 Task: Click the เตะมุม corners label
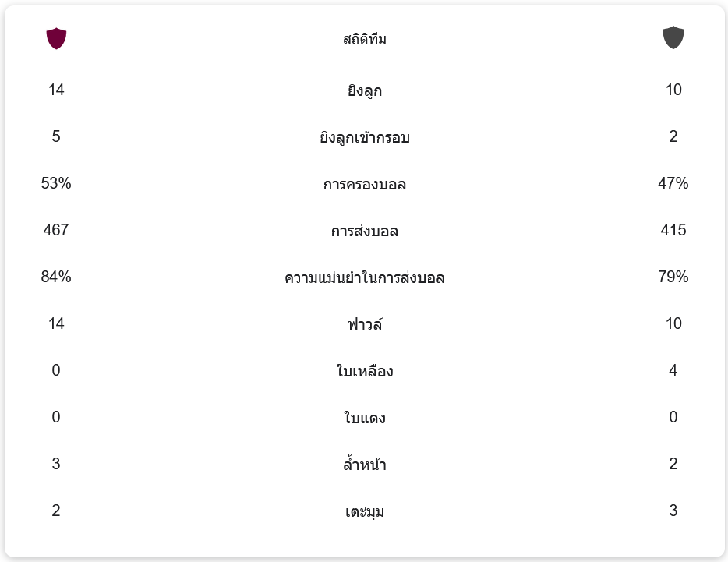coord(364,511)
